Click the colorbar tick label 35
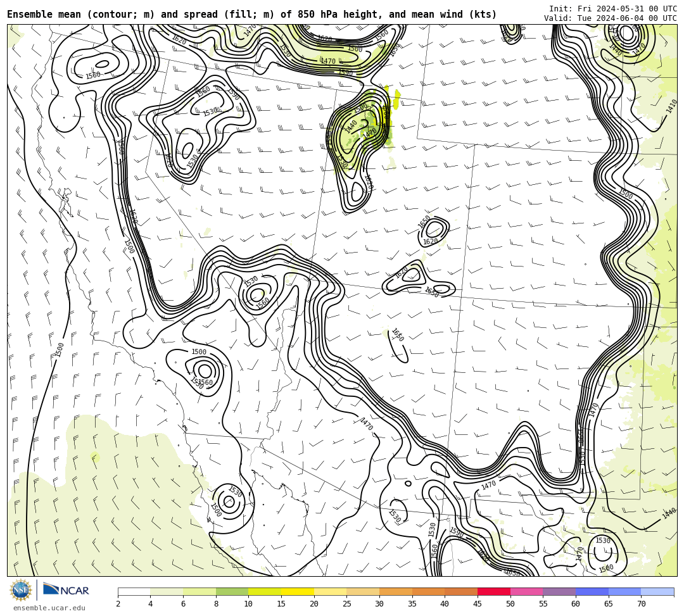The image size is (684, 616). click(x=412, y=604)
